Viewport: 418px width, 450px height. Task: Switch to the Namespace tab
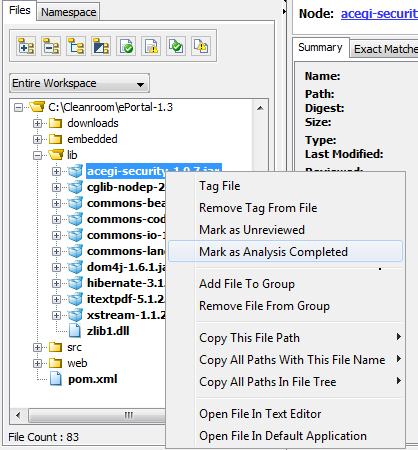tap(68, 12)
